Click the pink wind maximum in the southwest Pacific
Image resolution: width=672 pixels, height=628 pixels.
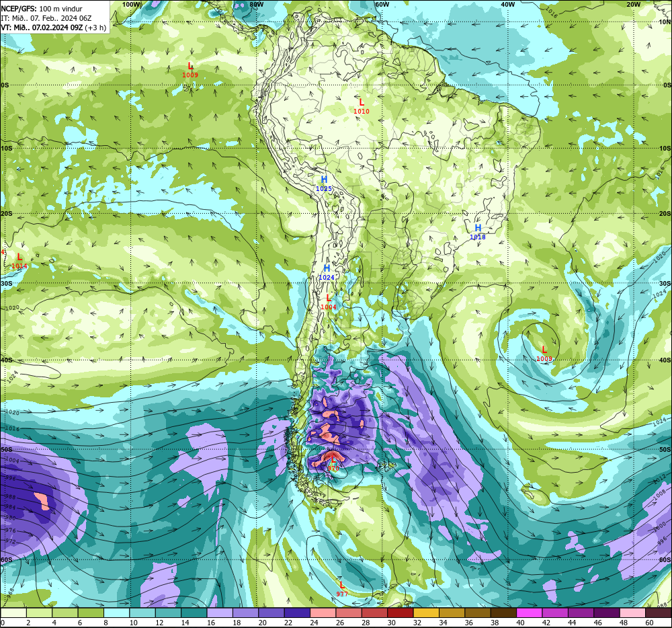[x=43, y=501]
